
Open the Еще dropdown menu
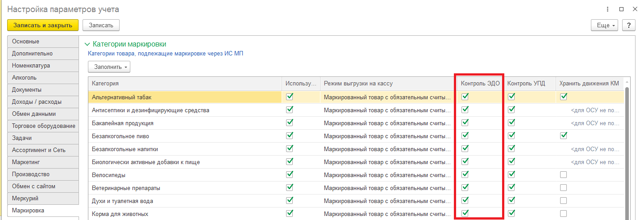[604, 25]
